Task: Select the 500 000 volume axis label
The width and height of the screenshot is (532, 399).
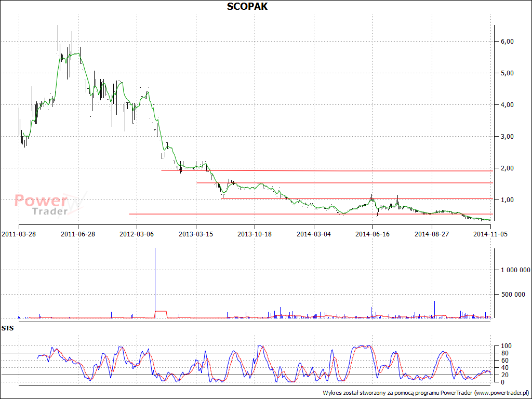Action: pos(513,294)
